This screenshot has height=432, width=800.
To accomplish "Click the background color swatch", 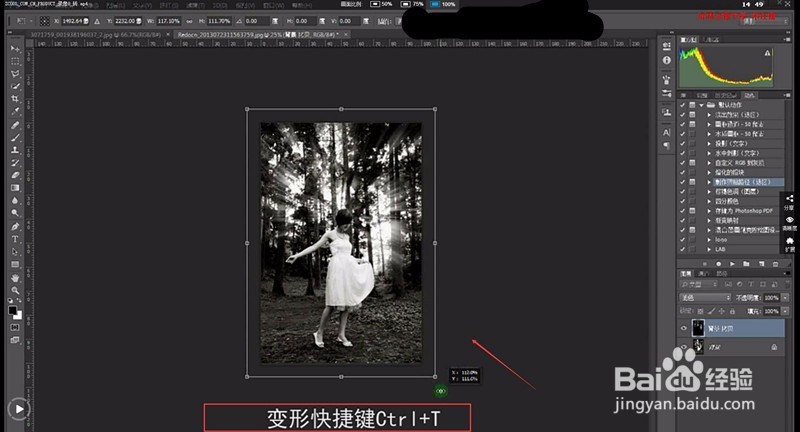I will (18, 315).
